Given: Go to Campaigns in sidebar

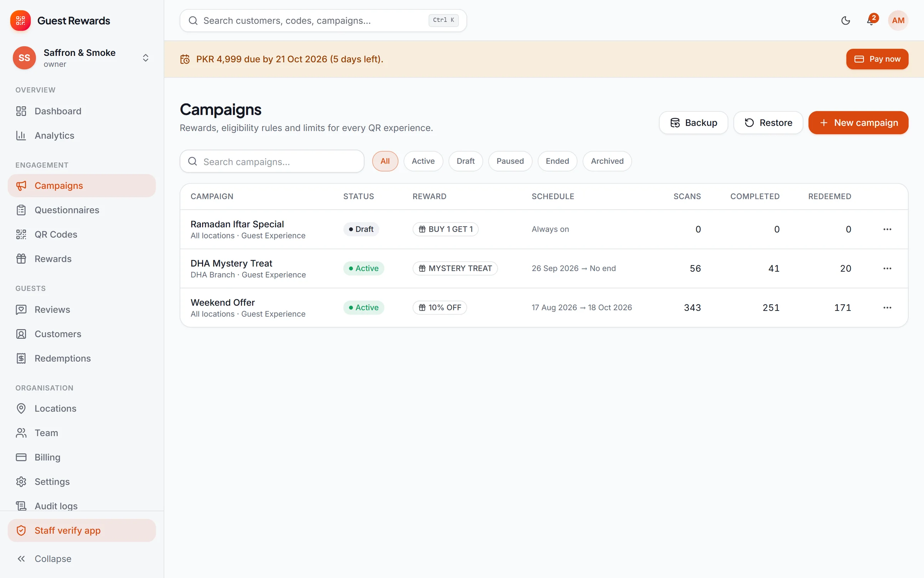Looking at the screenshot, I should (x=82, y=186).
